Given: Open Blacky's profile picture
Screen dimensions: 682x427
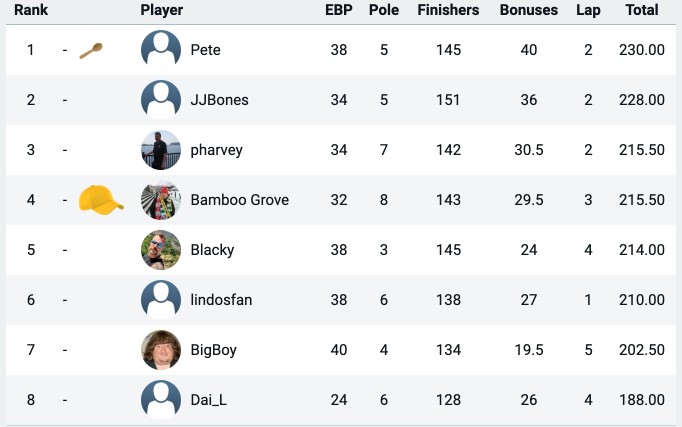Looking at the screenshot, I should click(x=161, y=250).
